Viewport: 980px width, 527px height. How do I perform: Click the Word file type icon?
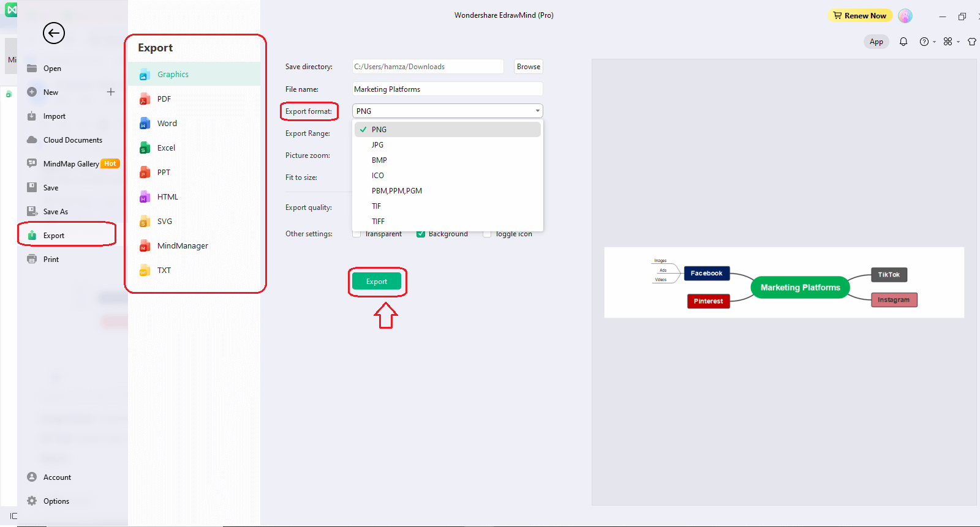click(x=145, y=123)
